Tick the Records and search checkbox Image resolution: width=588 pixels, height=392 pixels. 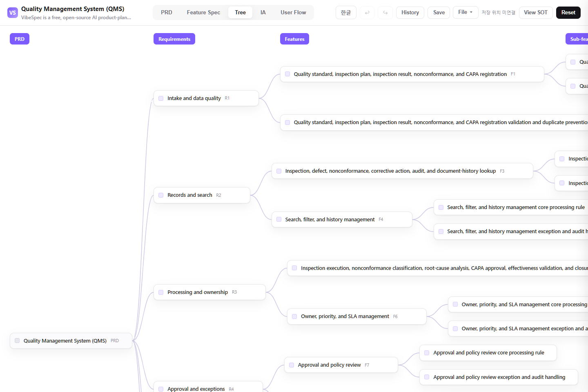161,195
